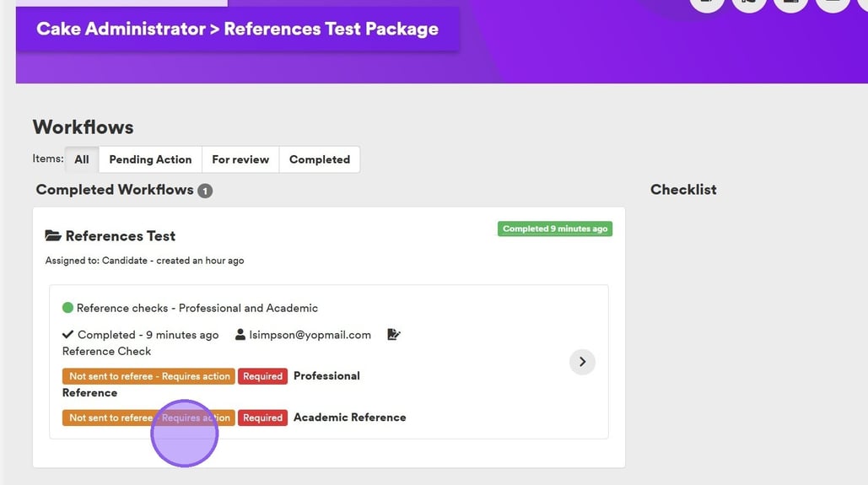Viewport: 868px width, 485px height.
Task: Show items For review
Action: click(x=240, y=159)
